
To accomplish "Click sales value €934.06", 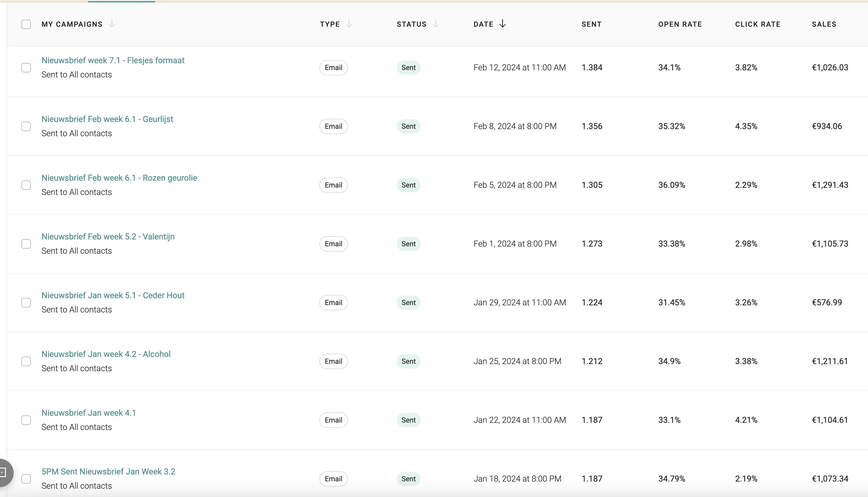I will pyautogui.click(x=827, y=126).
